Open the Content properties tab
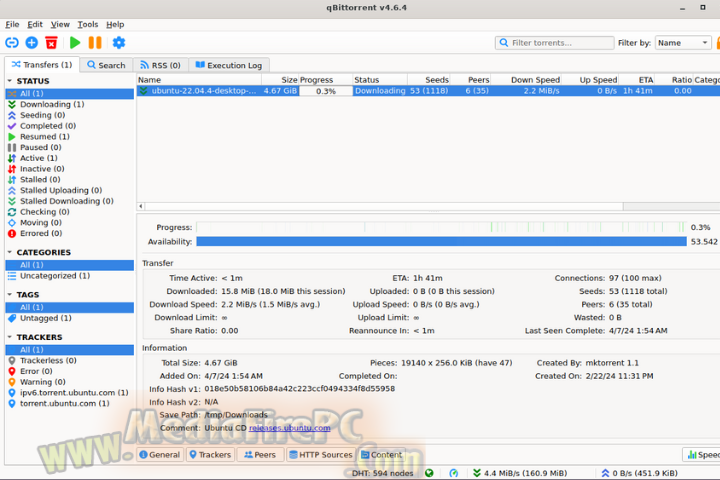The image size is (720, 480). pyautogui.click(x=381, y=455)
